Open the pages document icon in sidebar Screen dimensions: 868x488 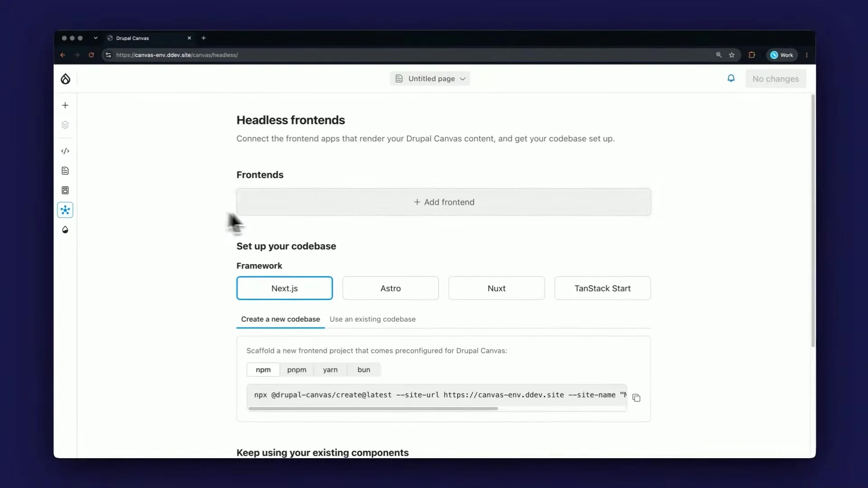[x=65, y=171]
